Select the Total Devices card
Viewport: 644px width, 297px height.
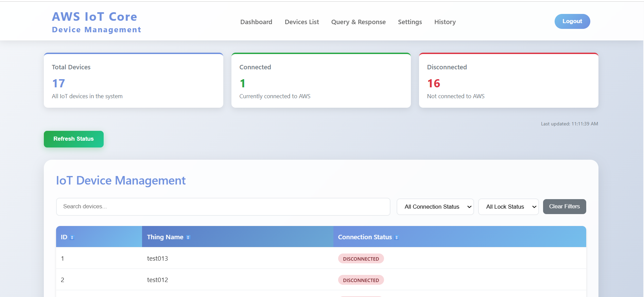pyautogui.click(x=133, y=81)
